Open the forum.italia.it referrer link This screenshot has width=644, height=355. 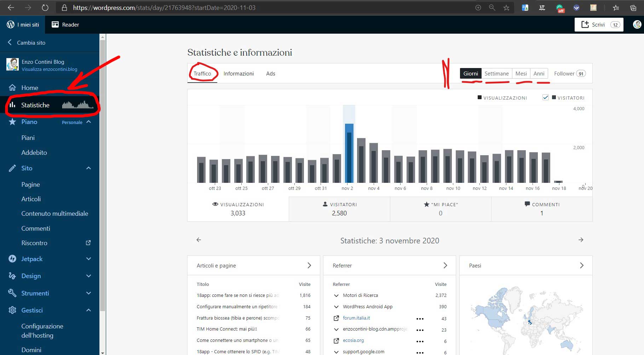pyautogui.click(x=356, y=318)
